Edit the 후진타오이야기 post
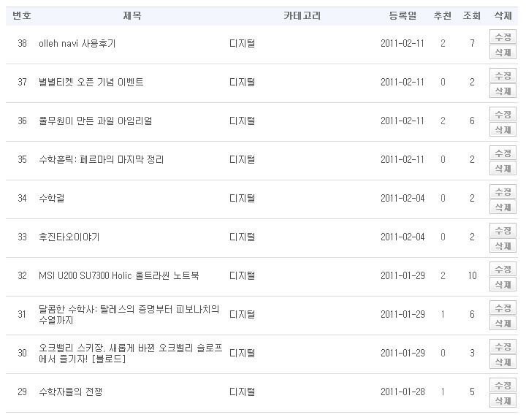Viewport: 526px width, 420px height. pyautogui.click(x=503, y=231)
